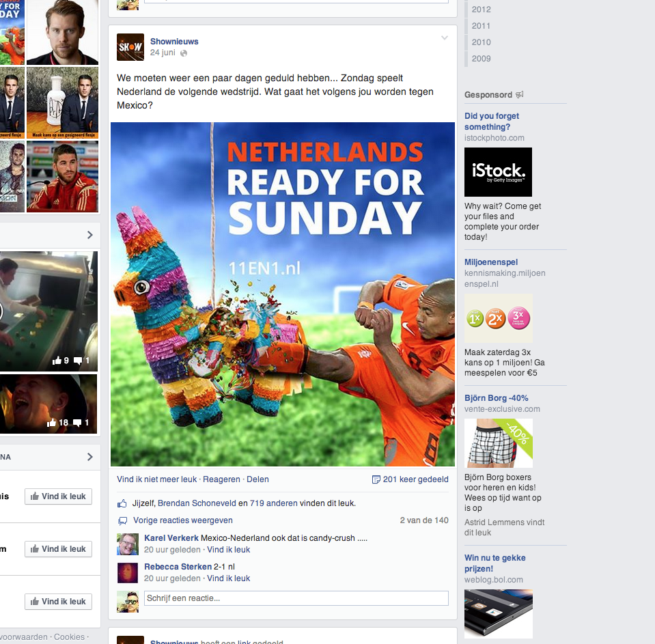Screen dimensions: 655x644
Task: Like Rebecca Sterken's comment
Action: [x=229, y=578]
